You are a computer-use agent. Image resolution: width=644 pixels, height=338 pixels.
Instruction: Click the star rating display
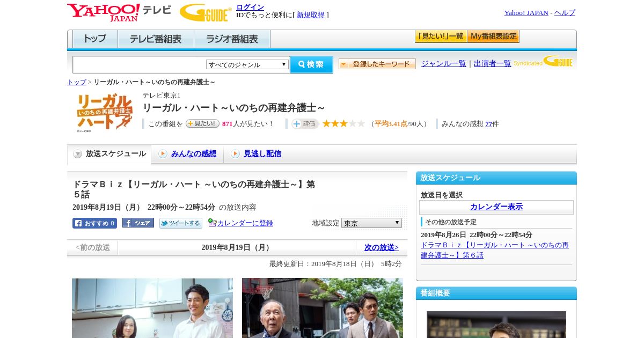[343, 123]
